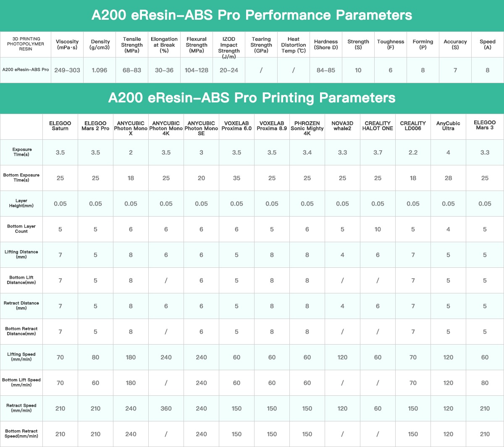Click the A200 eResin-ABS Pro row label
Image resolution: width=504 pixels, height=447 pixels.
(x=26, y=70)
